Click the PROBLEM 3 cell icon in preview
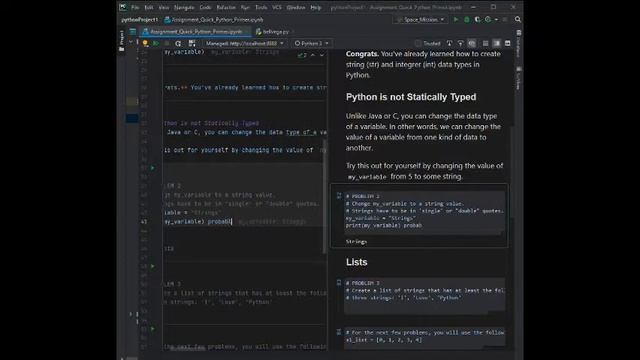Image resolution: width=640 pixels, height=360 pixels. point(339,282)
